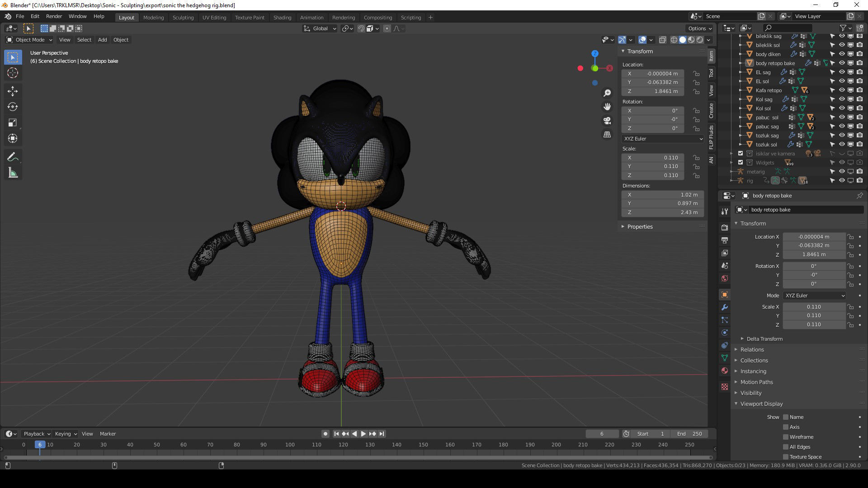The height and width of the screenshot is (488, 868).
Task: Open the Modifier properties wrench tab
Action: tap(725, 307)
